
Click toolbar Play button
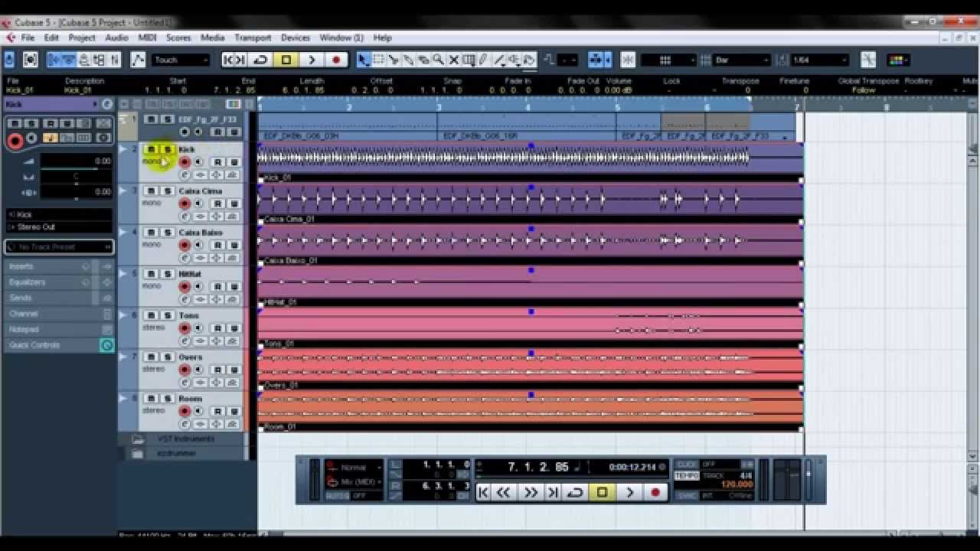click(311, 60)
